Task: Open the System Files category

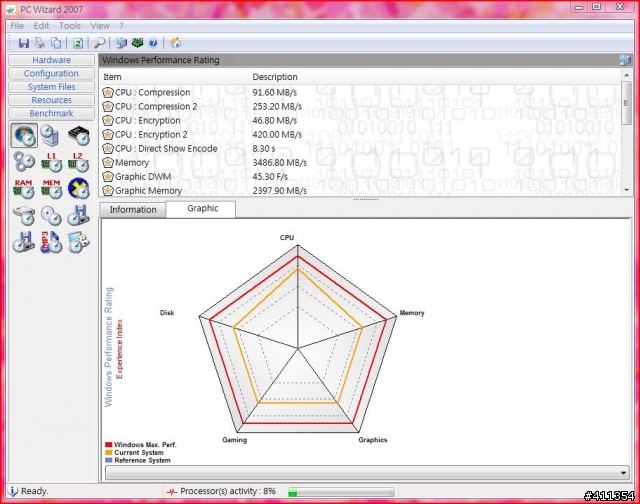Action: coord(51,87)
